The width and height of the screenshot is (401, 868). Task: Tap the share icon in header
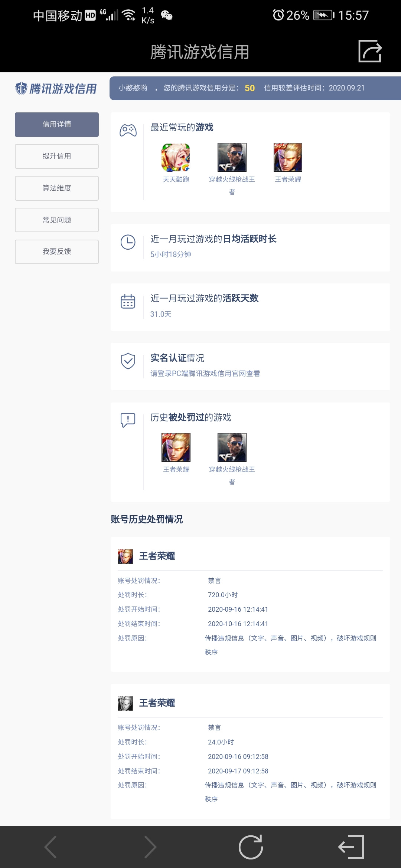(x=370, y=51)
